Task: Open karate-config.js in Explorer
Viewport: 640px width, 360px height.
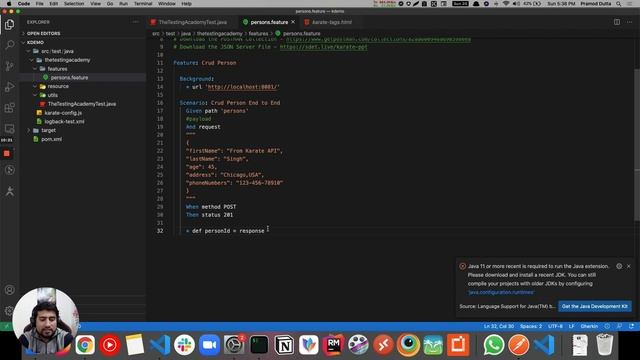Action: pyautogui.click(x=63, y=113)
